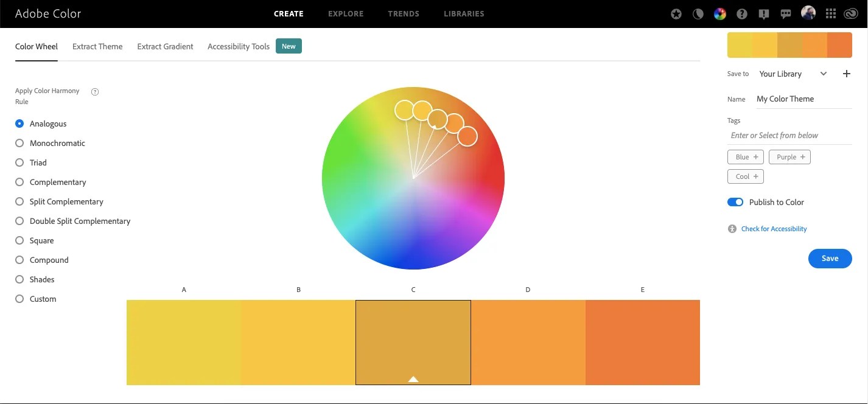Click the Apply Color Harmony Rule help icon

point(94,91)
